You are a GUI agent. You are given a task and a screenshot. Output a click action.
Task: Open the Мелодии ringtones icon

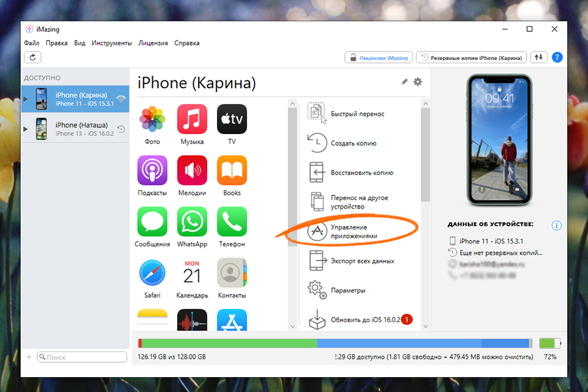pyautogui.click(x=192, y=171)
